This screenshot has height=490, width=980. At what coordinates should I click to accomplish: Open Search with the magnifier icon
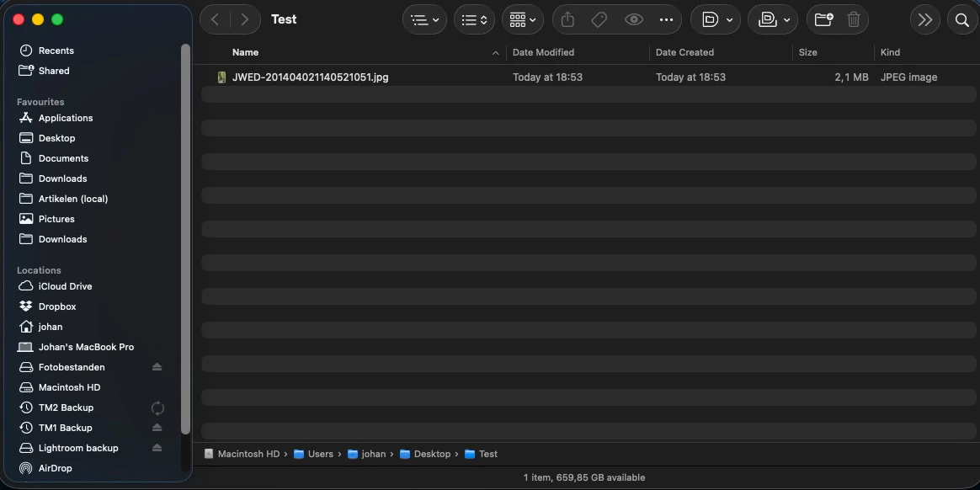[x=962, y=19]
